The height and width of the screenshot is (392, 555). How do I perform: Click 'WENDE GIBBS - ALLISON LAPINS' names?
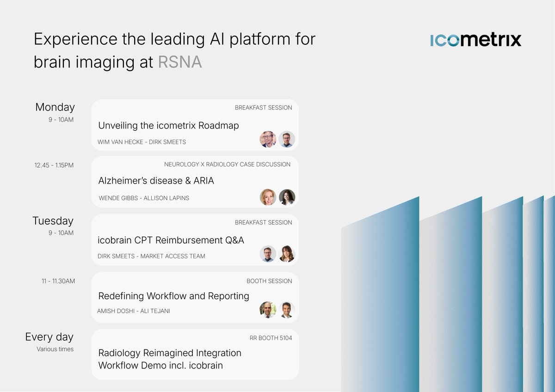(144, 198)
